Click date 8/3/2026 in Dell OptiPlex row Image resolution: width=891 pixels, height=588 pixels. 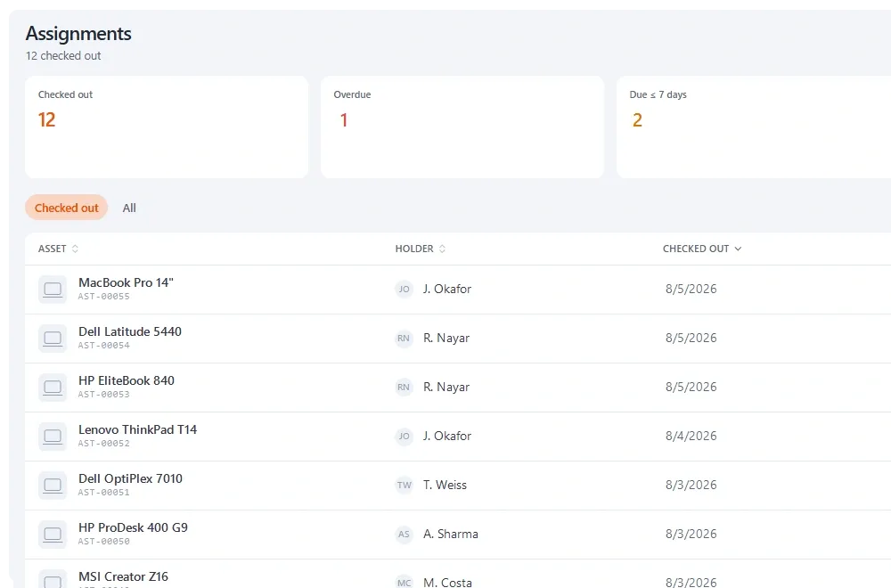click(x=691, y=486)
